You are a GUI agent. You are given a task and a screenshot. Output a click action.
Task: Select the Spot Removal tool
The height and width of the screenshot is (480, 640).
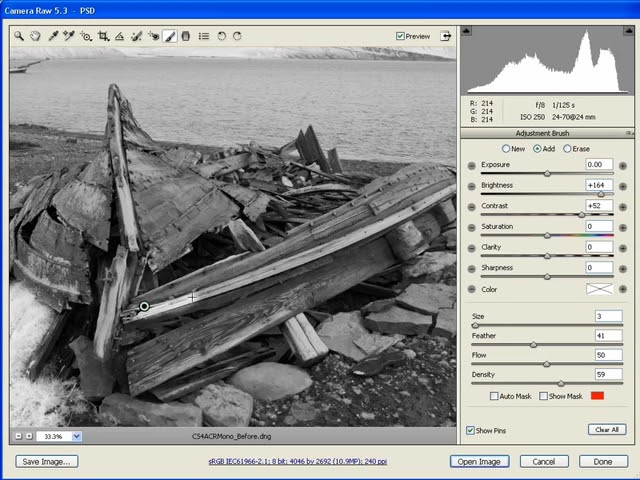(136, 36)
